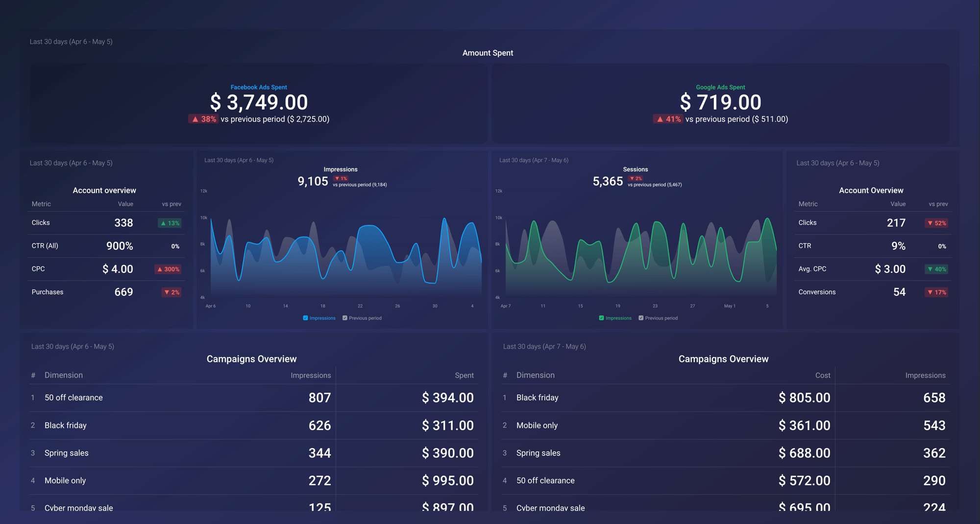Image resolution: width=980 pixels, height=524 pixels.
Task: Select Cyber monday sale in the right table
Action: (550, 508)
